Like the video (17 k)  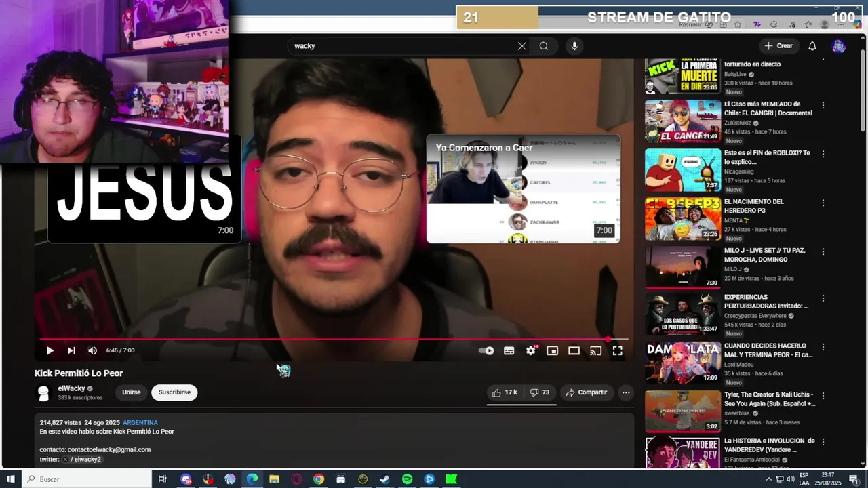(505, 392)
